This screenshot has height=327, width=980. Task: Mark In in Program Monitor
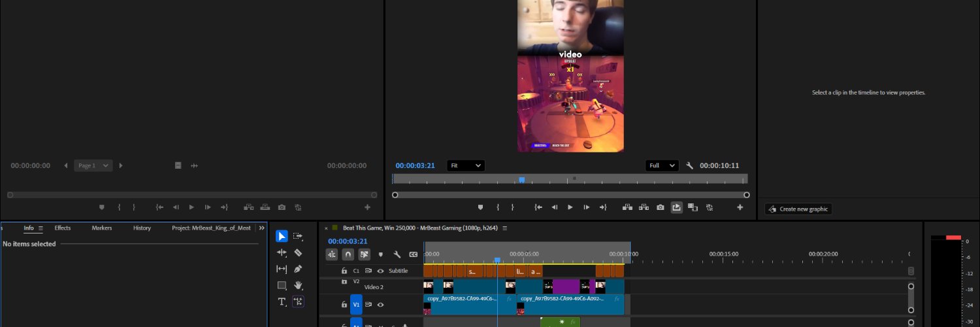[x=498, y=207]
